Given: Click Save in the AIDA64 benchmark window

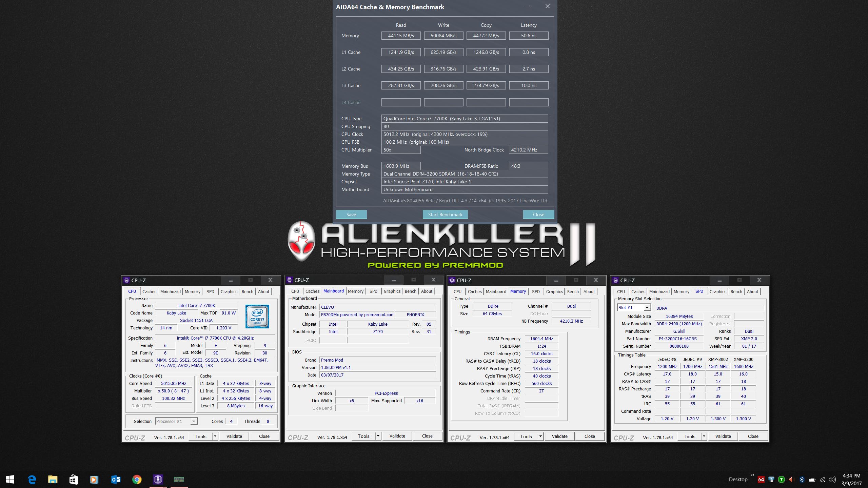Looking at the screenshot, I should [x=351, y=215].
